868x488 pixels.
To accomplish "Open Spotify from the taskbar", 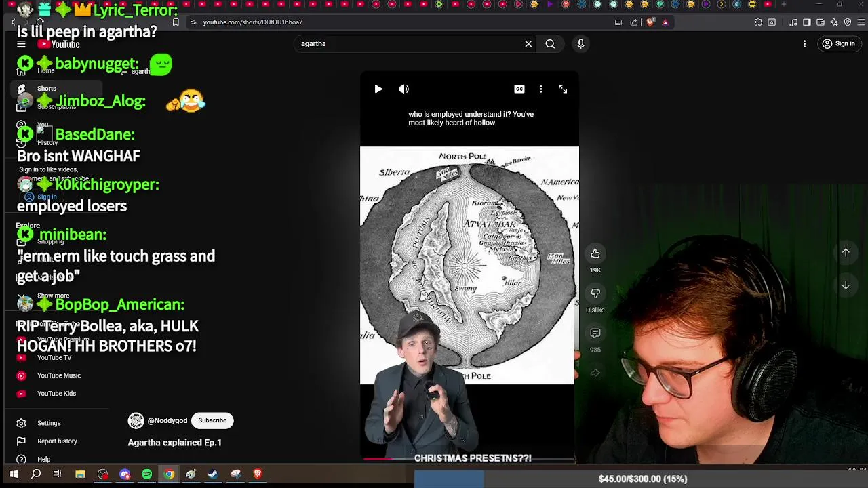I will [147, 474].
